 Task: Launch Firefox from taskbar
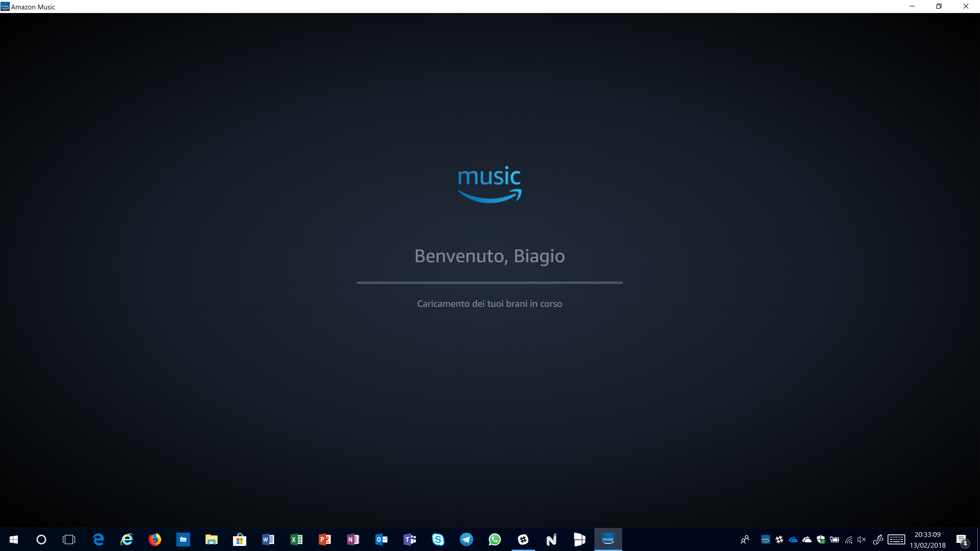coord(155,539)
